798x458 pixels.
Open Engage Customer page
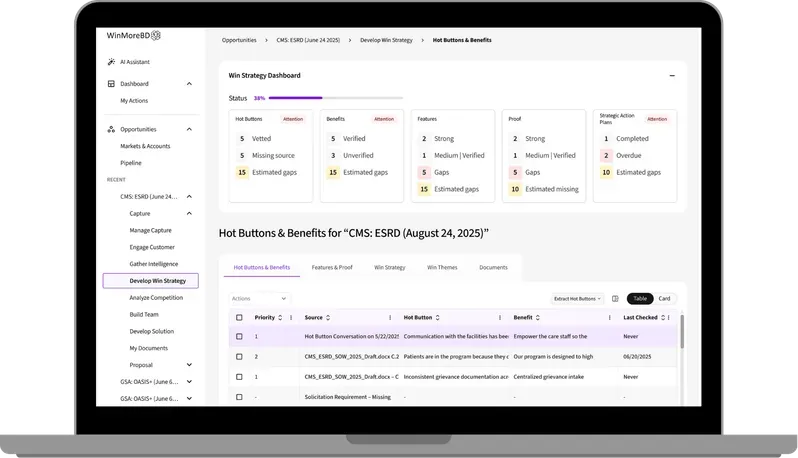click(x=152, y=247)
